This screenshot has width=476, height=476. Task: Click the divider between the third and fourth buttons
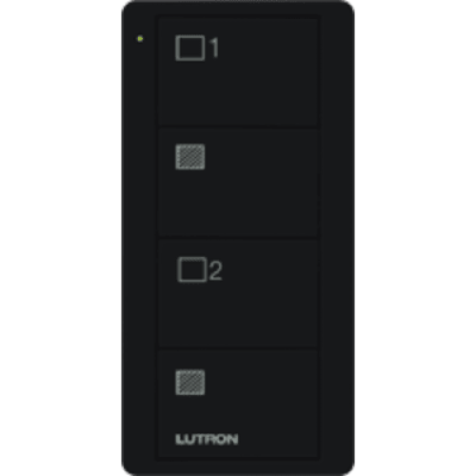coord(238,348)
